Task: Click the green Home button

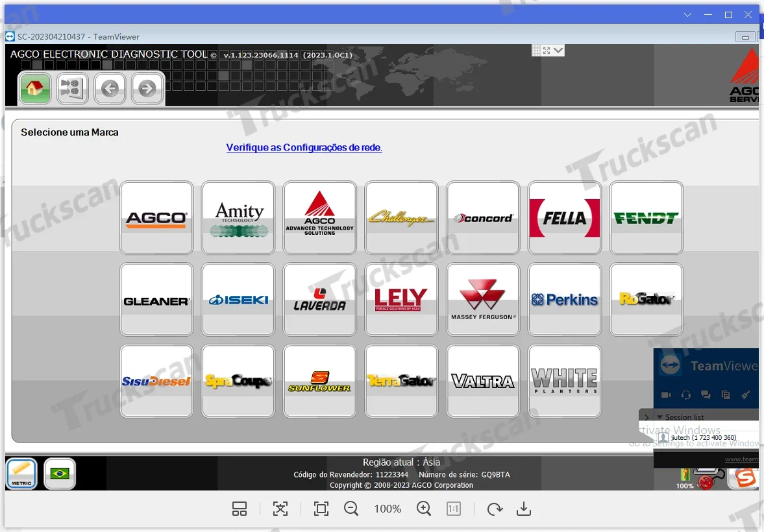Action: [35, 88]
